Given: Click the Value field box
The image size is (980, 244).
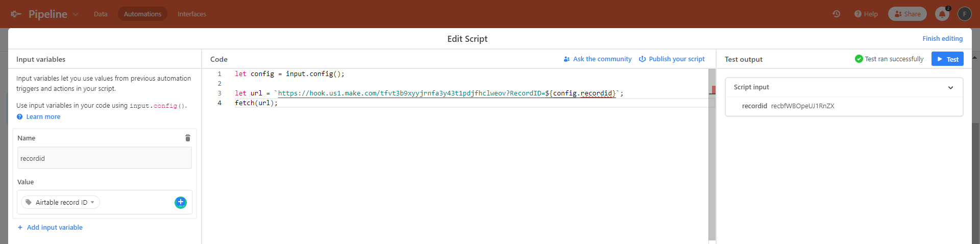Looking at the screenshot, I should (x=105, y=203).
